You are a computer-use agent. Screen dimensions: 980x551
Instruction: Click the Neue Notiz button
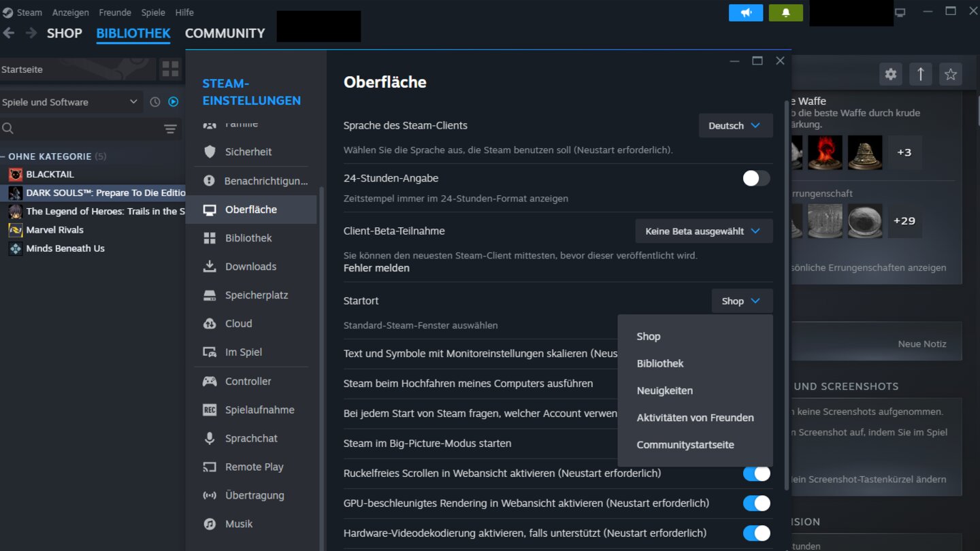(922, 344)
